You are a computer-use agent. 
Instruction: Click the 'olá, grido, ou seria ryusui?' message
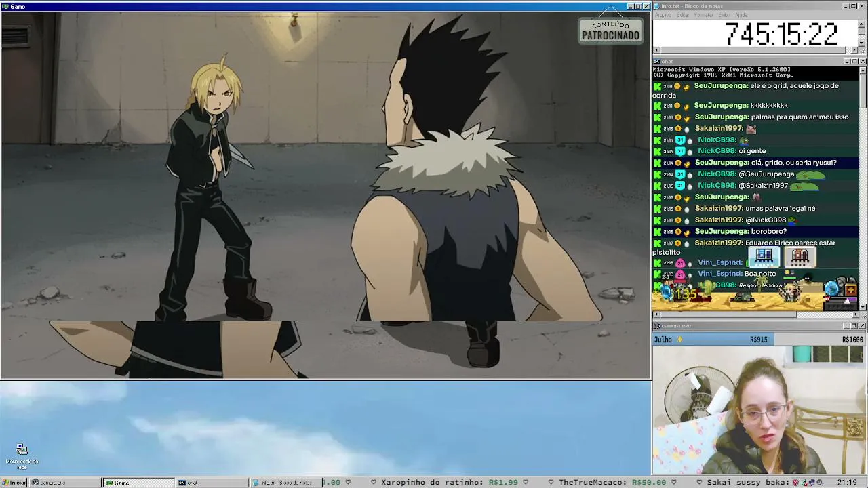coord(794,163)
